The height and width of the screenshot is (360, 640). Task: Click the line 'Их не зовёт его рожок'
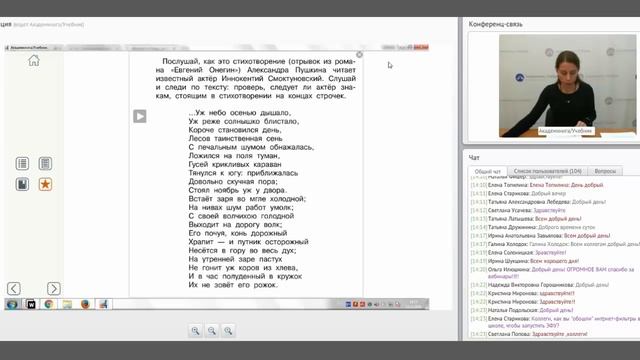[x=233, y=285]
